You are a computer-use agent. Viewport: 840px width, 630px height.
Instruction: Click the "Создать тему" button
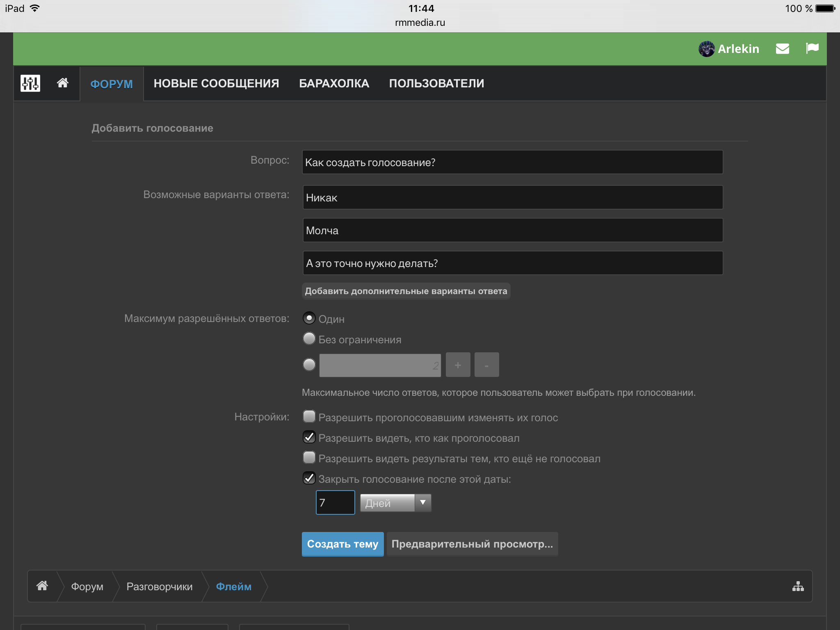(x=342, y=544)
